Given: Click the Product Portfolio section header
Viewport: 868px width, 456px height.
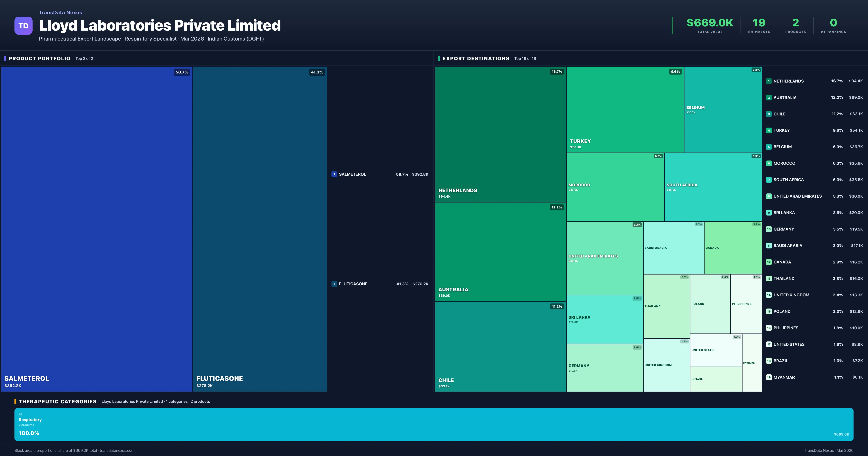Looking at the screenshot, I should pyautogui.click(x=39, y=58).
